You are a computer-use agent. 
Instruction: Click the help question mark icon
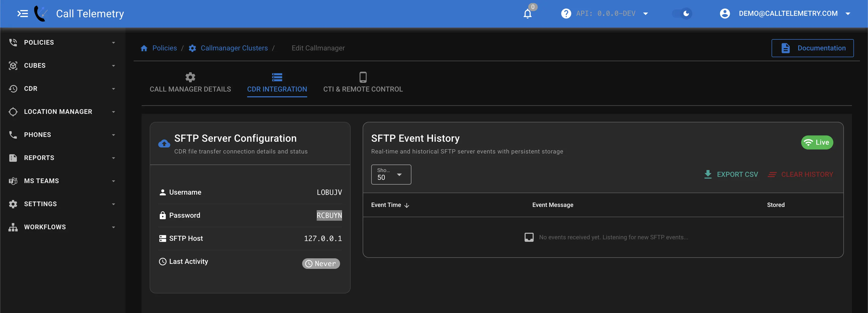pyautogui.click(x=566, y=14)
